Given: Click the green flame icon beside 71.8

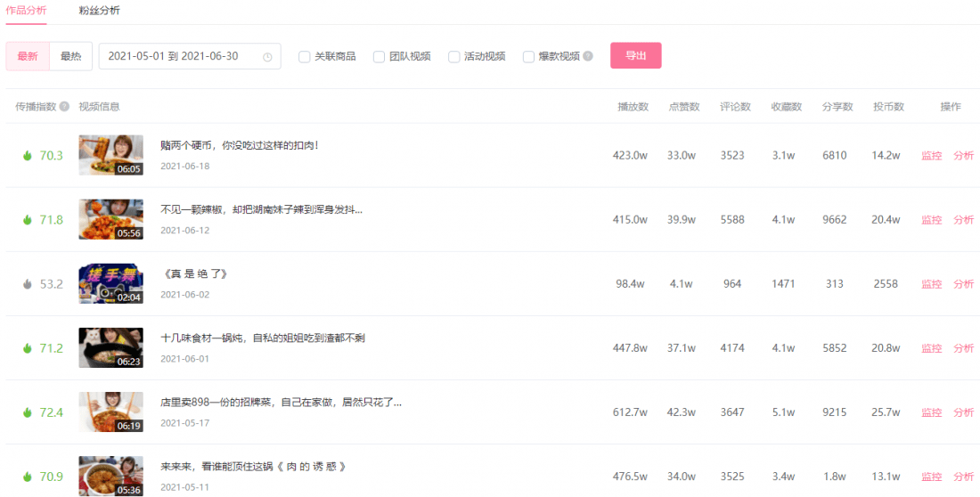Looking at the screenshot, I should click(x=28, y=220).
